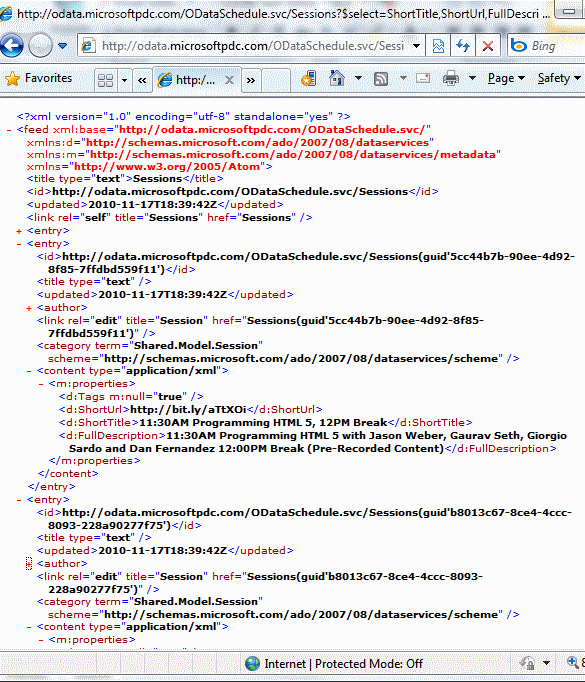585x682 pixels.
Task: Click the Refresh page icon
Action: [463, 46]
